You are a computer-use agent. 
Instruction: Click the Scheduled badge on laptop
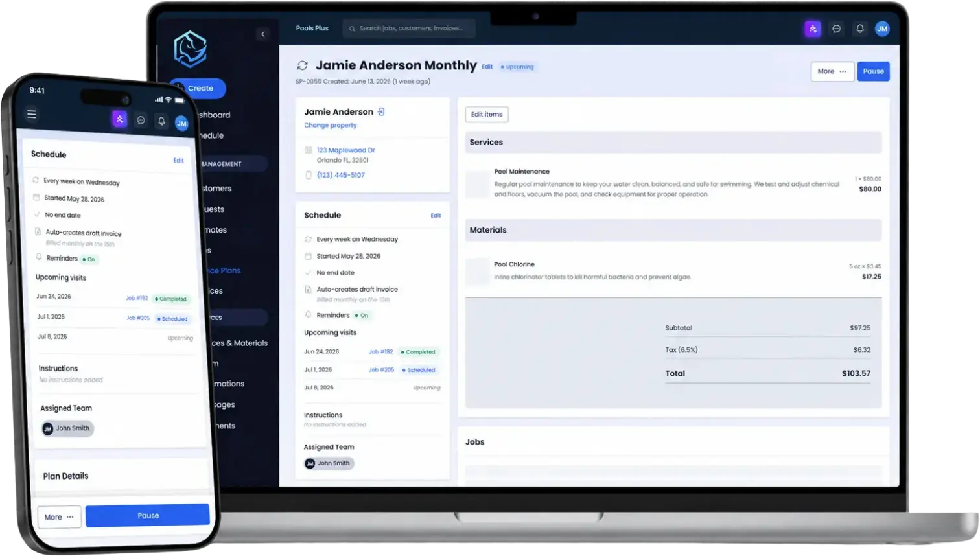pyautogui.click(x=419, y=370)
